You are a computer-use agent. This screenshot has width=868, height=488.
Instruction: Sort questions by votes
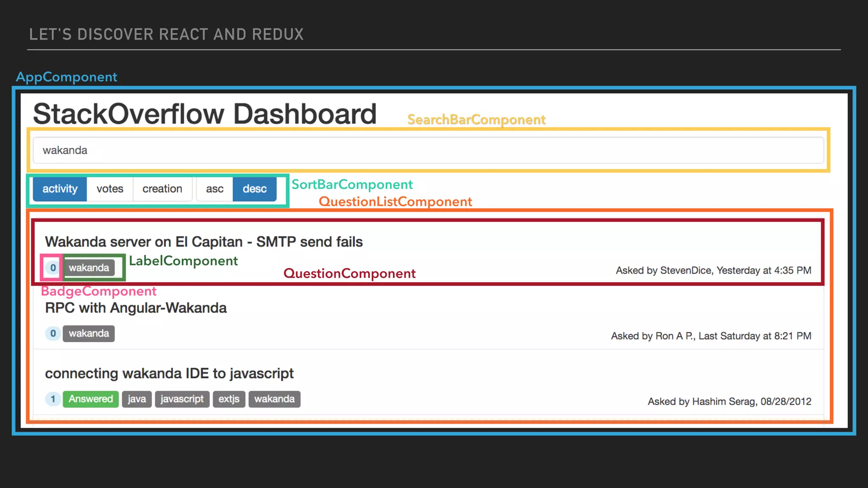point(110,189)
